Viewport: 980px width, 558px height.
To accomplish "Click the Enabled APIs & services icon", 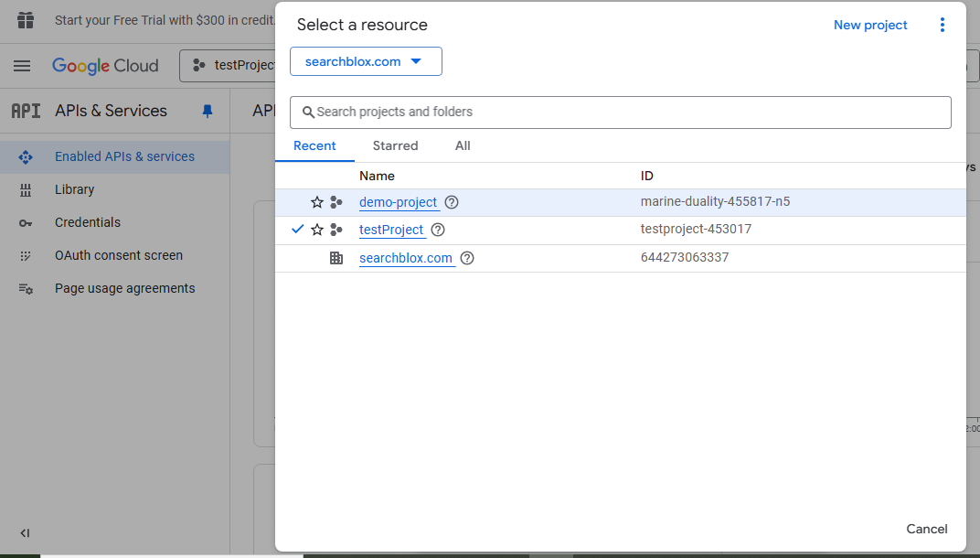I will click(26, 157).
